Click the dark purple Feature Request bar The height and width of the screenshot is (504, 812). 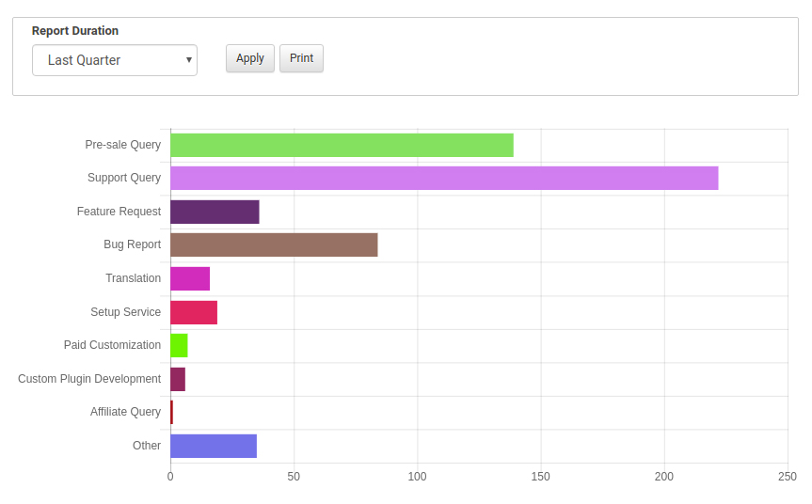[x=215, y=212]
